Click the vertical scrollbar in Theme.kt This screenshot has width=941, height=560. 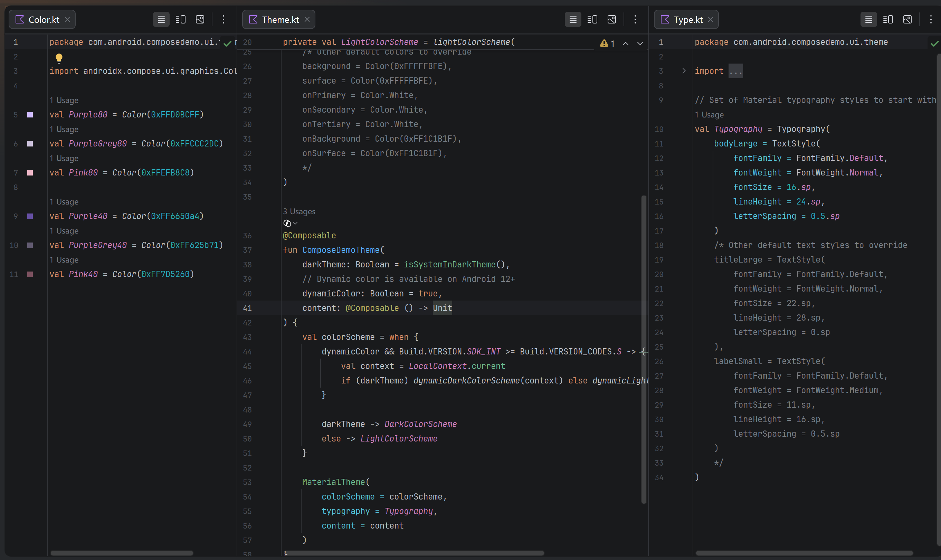[x=644, y=349]
